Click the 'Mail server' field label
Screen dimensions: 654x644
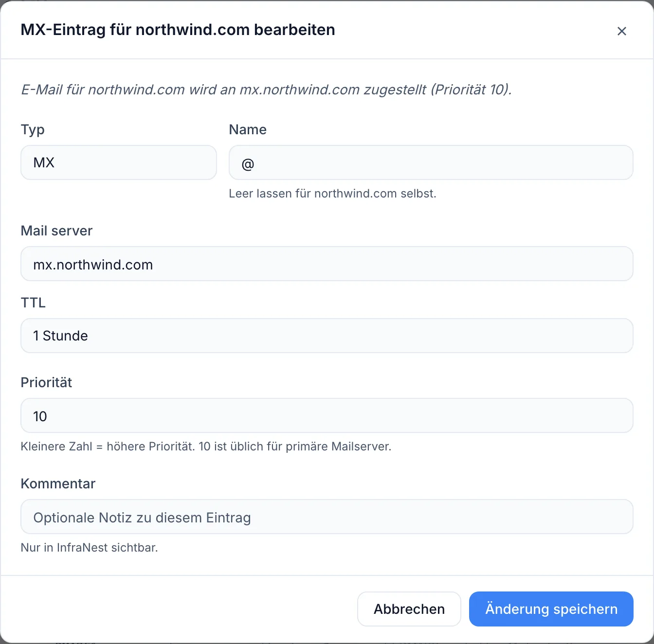(x=56, y=231)
